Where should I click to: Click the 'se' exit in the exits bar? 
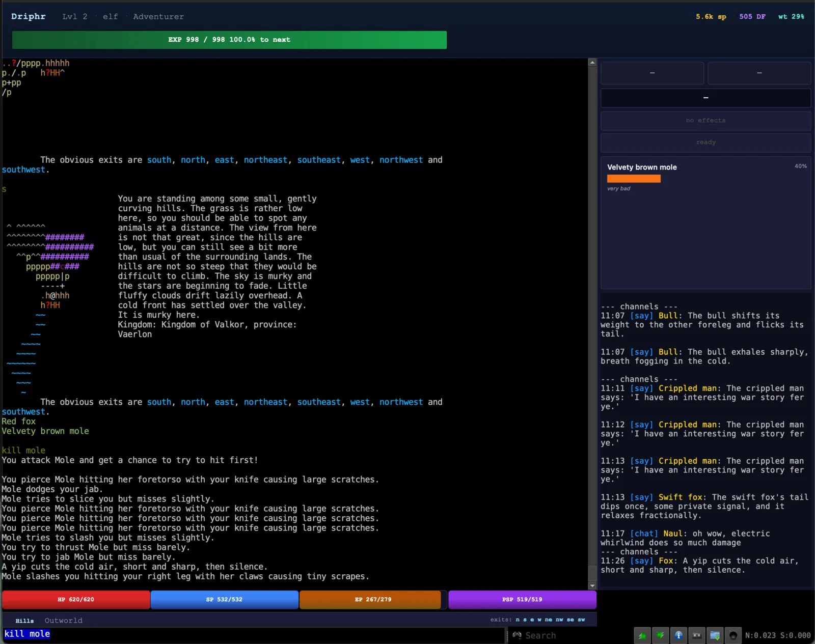pyautogui.click(x=570, y=620)
